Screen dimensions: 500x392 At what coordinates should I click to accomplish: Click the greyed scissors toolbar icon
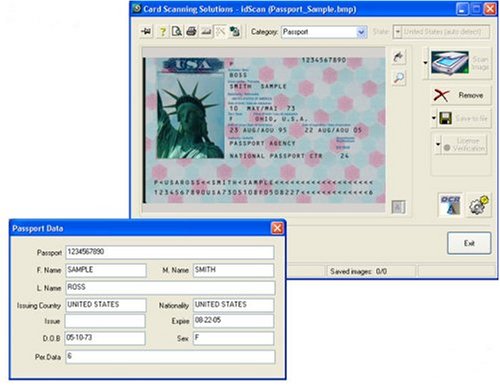pos(220,32)
